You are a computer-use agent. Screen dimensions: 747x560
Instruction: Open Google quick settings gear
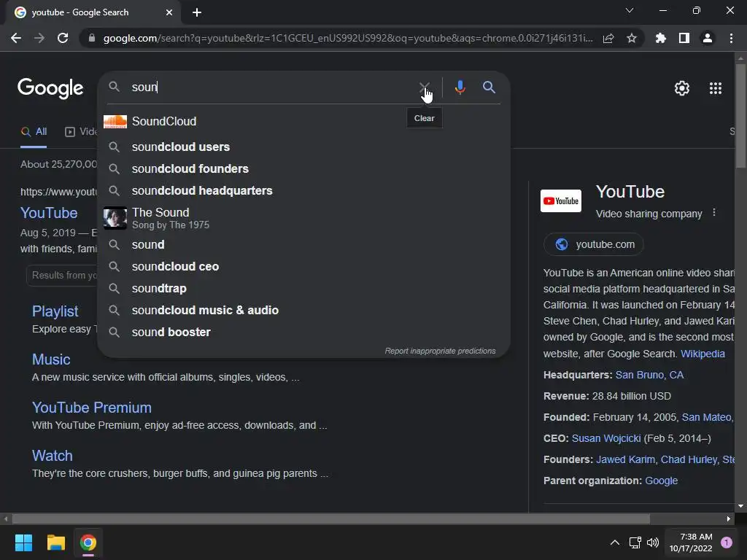(682, 88)
